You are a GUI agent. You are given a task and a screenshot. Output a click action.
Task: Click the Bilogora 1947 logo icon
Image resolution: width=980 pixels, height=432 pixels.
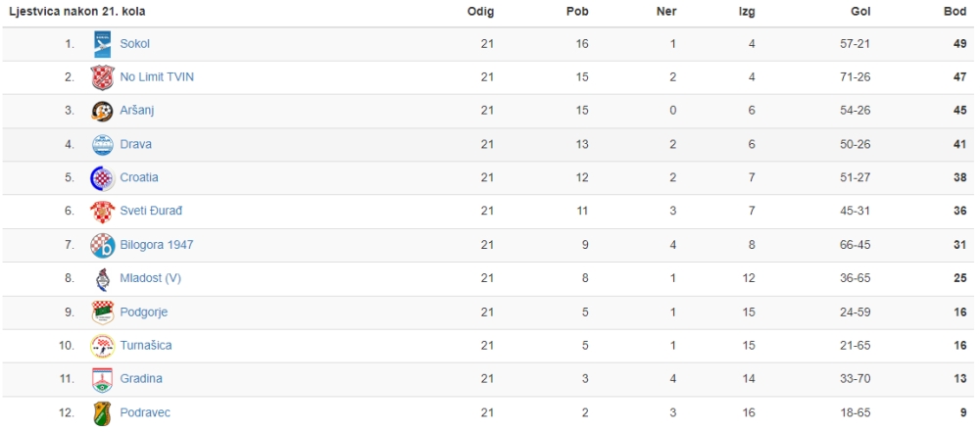point(102,245)
